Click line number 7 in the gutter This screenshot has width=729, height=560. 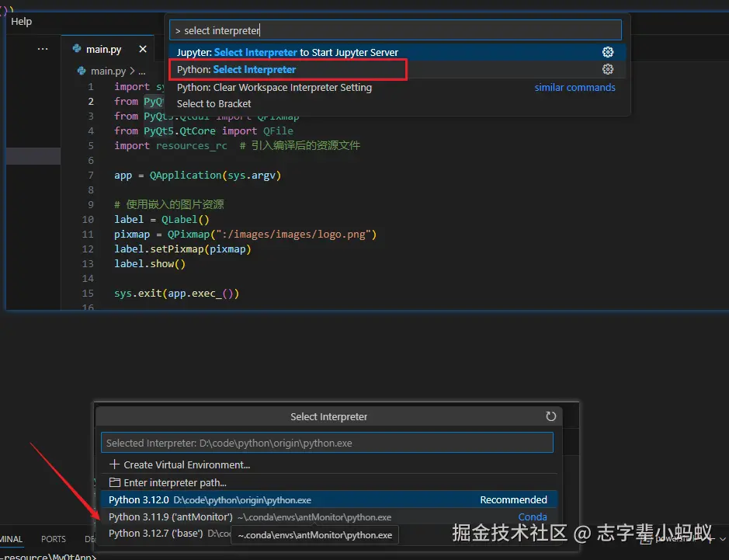click(x=91, y=176)
